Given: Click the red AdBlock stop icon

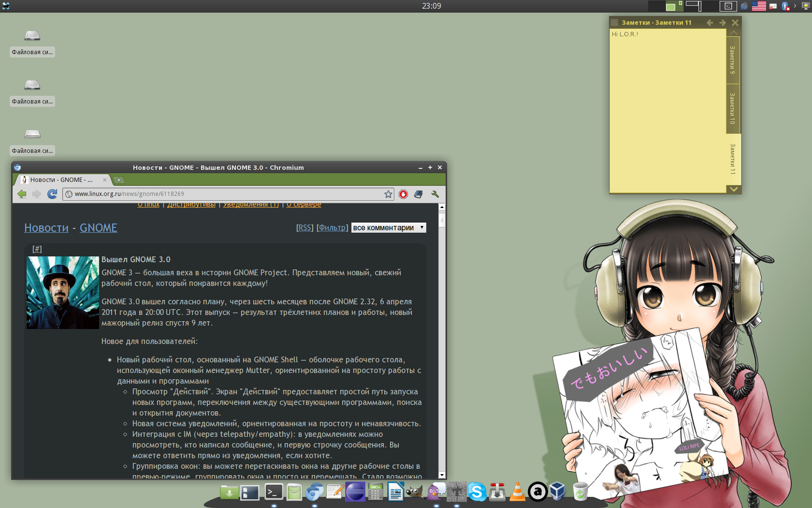Looking at the screenshot, I should pos(404,194).
